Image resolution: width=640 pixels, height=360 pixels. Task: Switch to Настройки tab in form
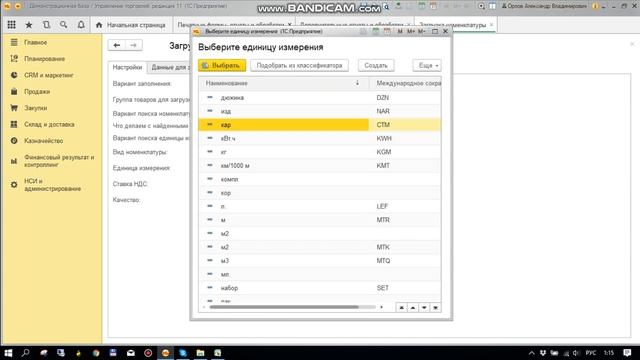click(x=127, y=67)
